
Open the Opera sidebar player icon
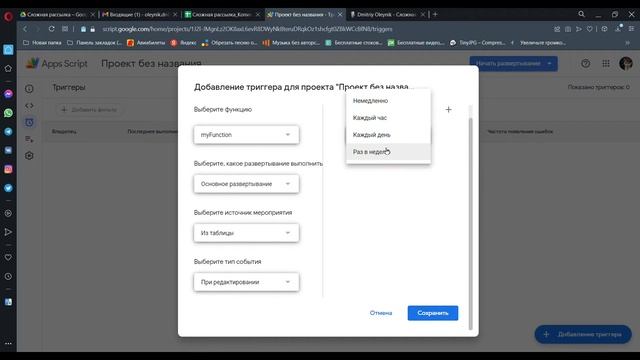(8, 213)
